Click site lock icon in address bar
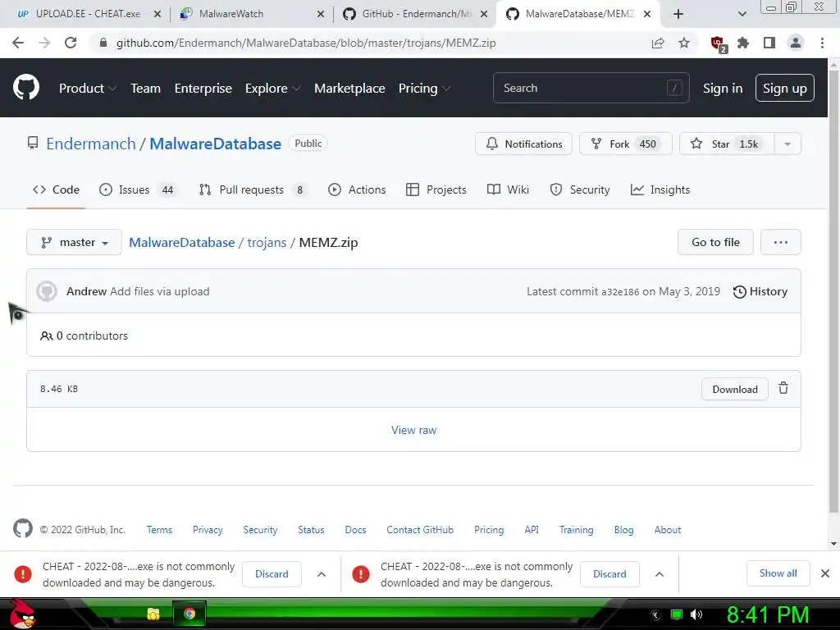Screen dimensions: 840x630 (103, 43)
